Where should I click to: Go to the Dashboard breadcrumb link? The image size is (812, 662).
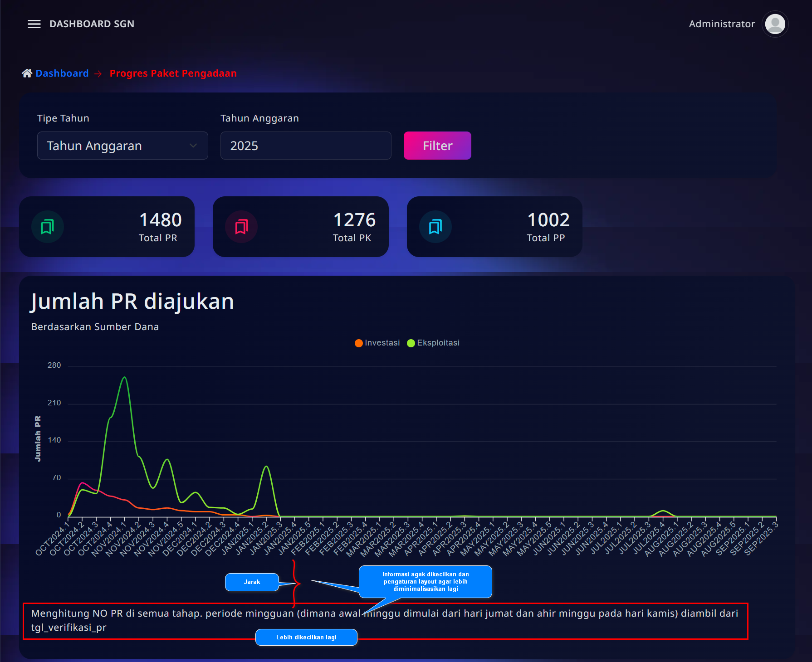[62, 73]
